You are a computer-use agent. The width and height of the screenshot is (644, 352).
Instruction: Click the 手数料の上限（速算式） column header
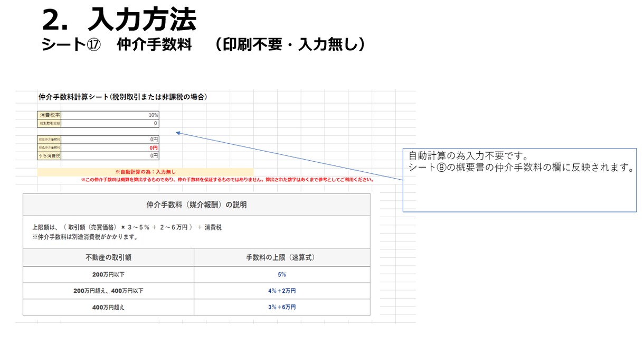click(281, 257)
